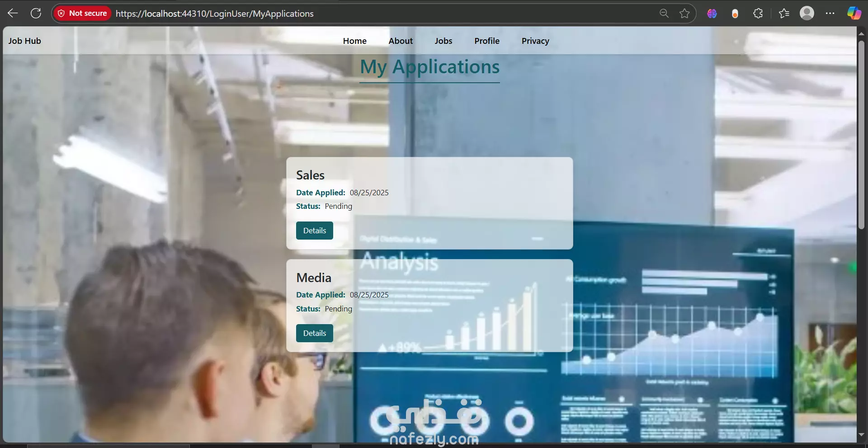Select the Sales job title text

pyautogui.click(x=311, y=175)
